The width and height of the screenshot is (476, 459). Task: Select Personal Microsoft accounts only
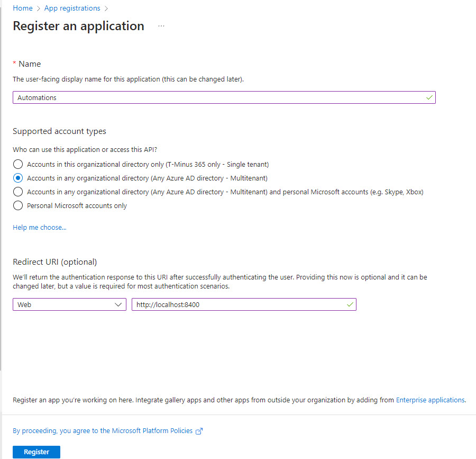click(18, 205)
